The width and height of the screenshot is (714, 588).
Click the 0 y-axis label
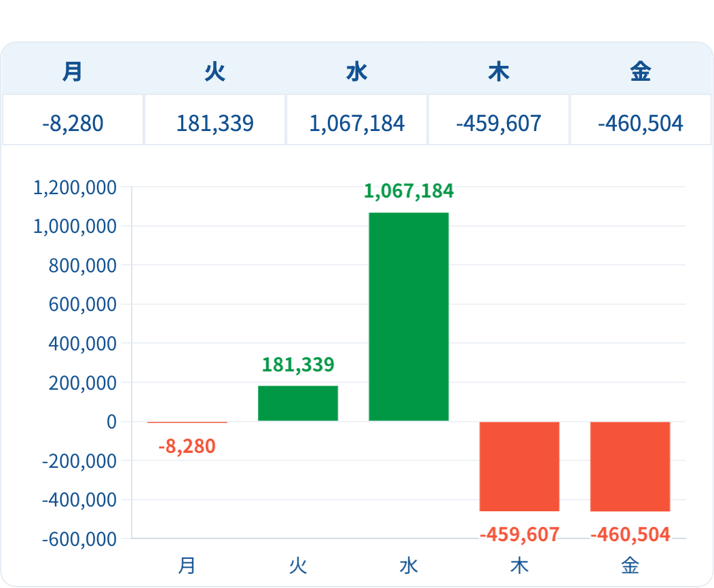[x=111, y=422]
